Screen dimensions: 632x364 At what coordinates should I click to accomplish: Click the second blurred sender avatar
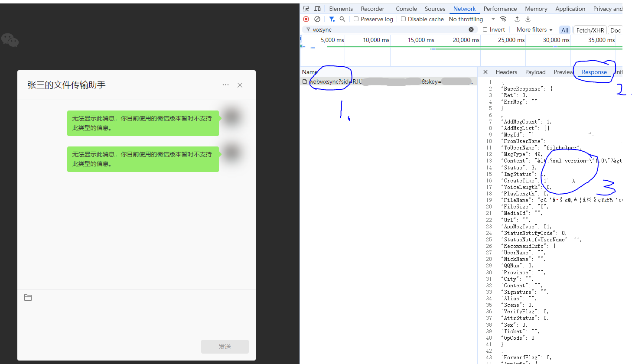point(231,153)
